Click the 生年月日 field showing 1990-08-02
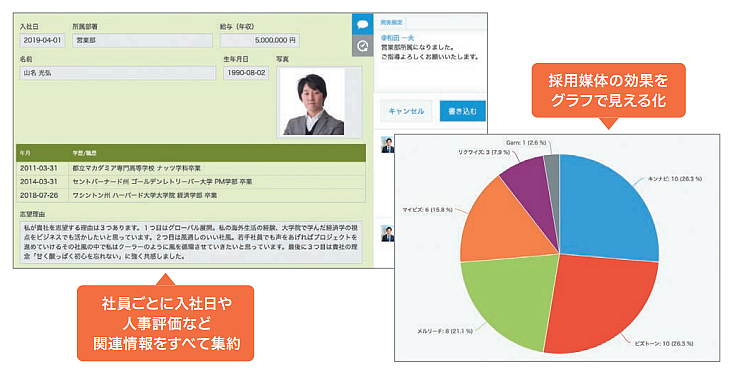This screenshot has width=732, height=376. 246,73
